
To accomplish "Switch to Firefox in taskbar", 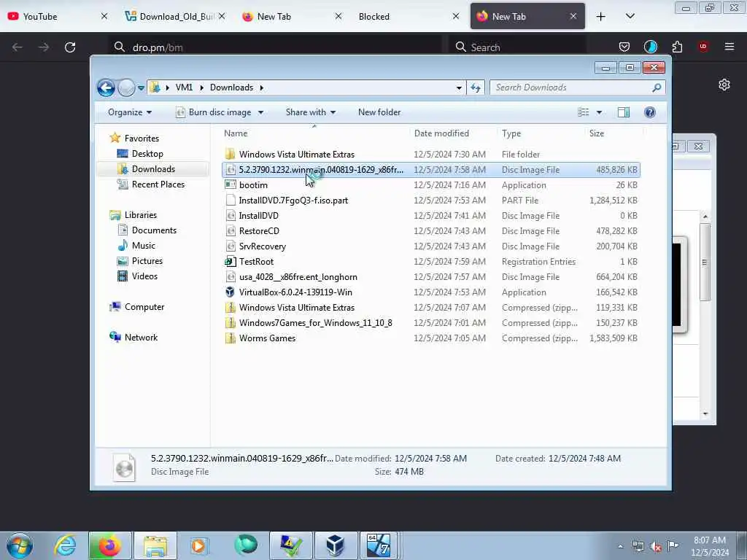I will coord(109,545).
